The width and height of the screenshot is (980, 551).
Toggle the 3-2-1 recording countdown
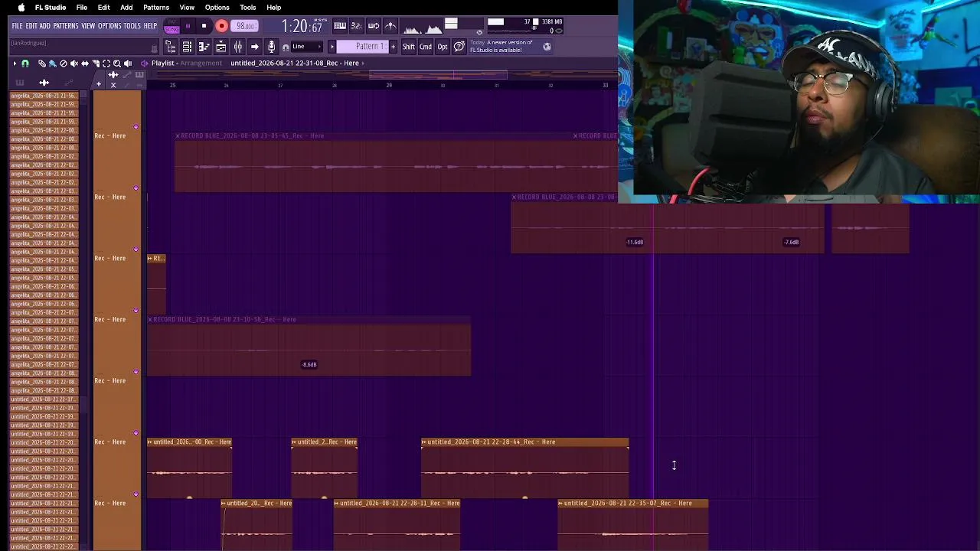point(356,26)
